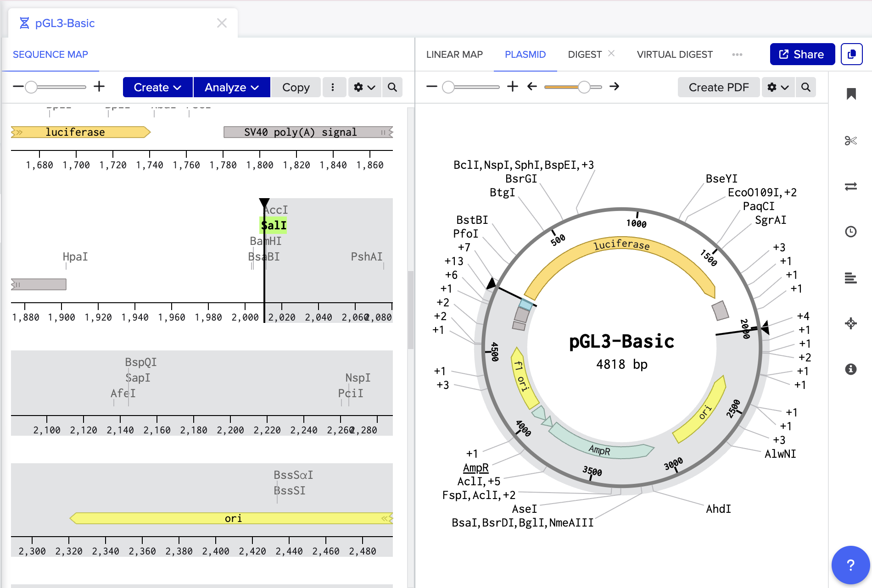The width and height of the screenshot is (872, 588).
Task: Select the HpaI restriction site
Action: point(75,256)
